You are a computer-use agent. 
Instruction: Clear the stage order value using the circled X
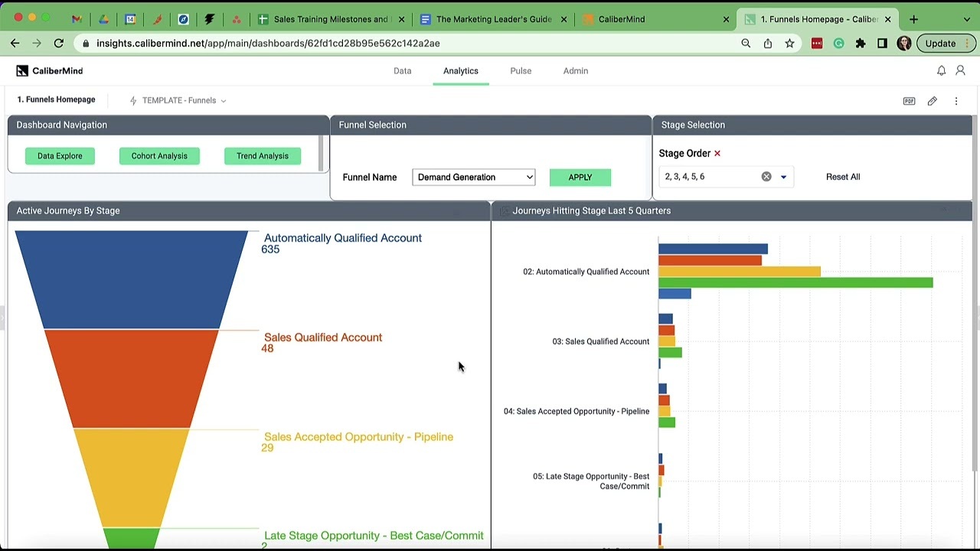click(x=766, y=176)
